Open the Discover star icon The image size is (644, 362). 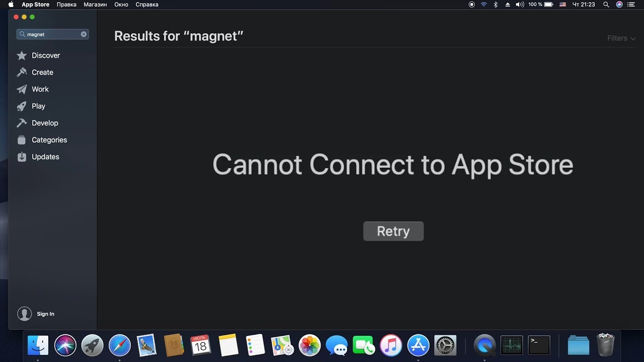pyautogui.click(x=22, y=55)
